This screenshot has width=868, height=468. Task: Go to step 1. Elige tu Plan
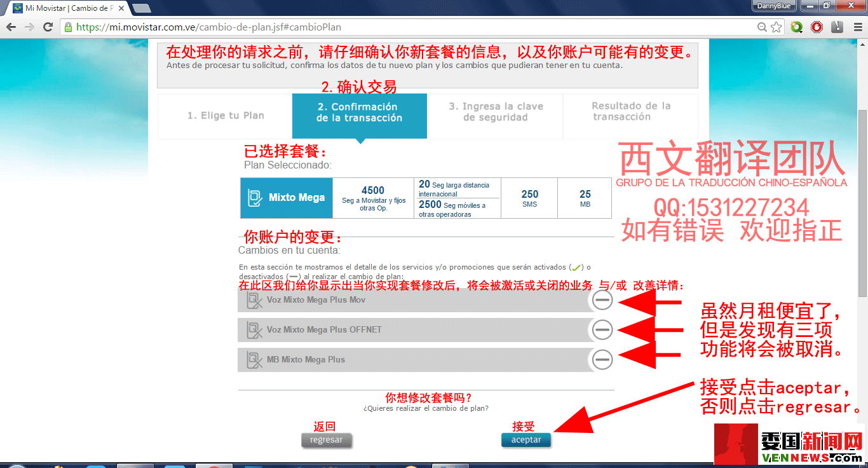tap(225, 116)
